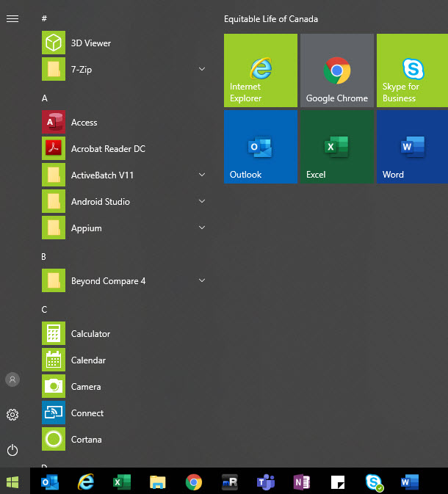448x494 pixels.
Task: Expand the Android Studio folder
Action: pos(202,201)
